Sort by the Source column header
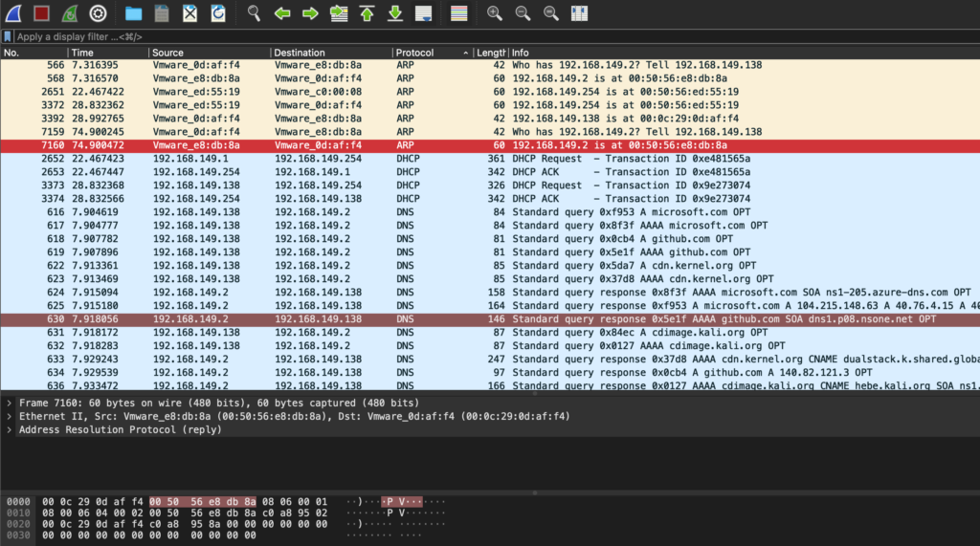The image size is (980, 546). [210, 53]
